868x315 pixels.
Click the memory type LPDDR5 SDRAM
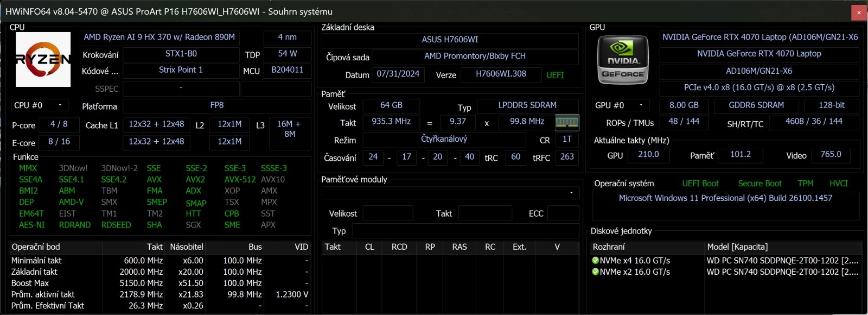pyautogui.click(x=527, y=105)
